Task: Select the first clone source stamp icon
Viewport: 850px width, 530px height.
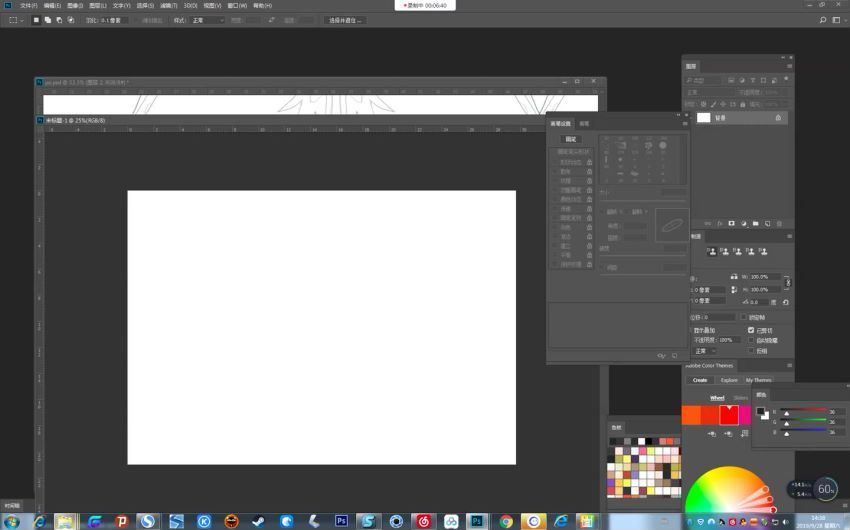Action: point(712,251)
